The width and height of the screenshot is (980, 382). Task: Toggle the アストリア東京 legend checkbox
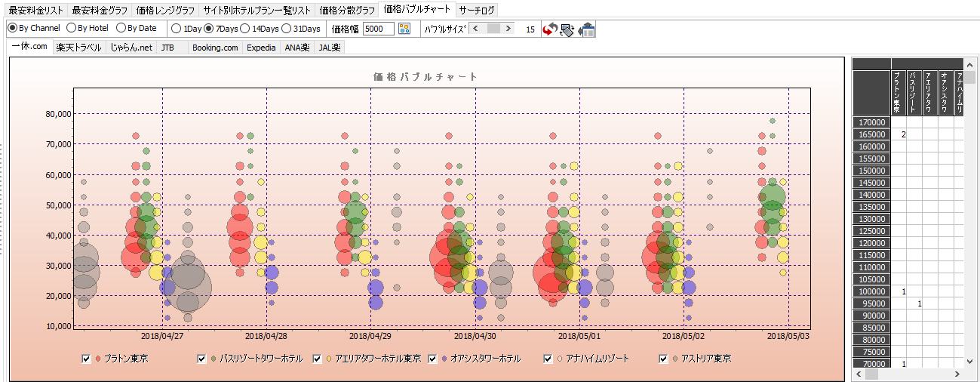click(x=664, y=359)
